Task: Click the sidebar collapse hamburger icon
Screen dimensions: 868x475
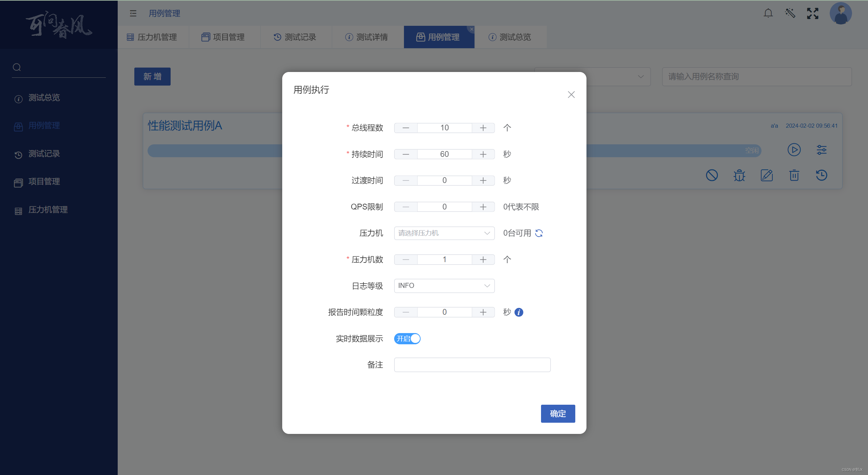Action: 133,13
